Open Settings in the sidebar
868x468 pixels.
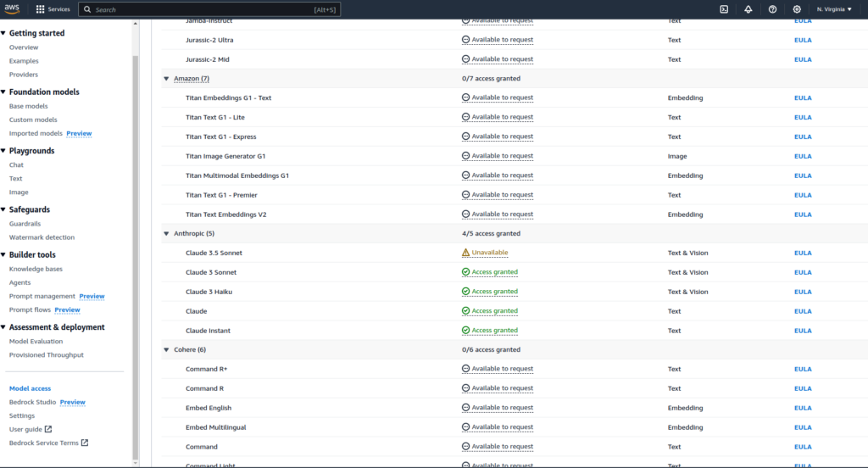point(21,415)
